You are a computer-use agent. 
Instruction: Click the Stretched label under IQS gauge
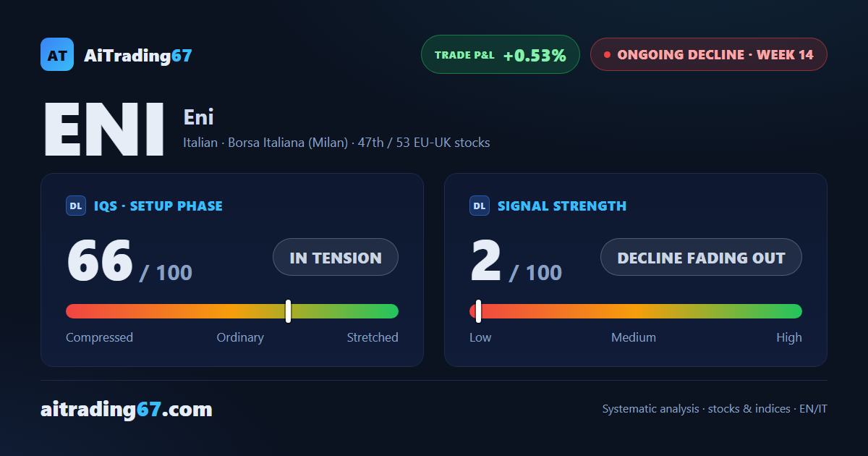[x=373, y=337]
